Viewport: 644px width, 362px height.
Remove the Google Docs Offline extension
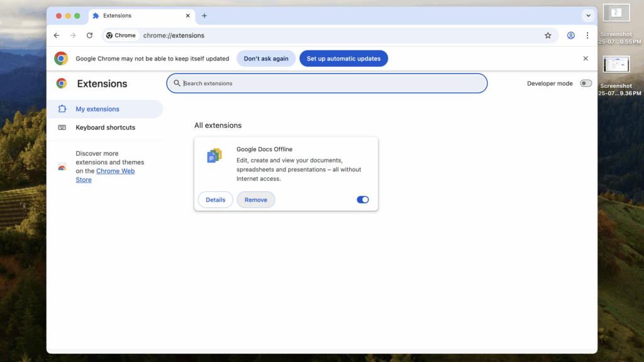(x=256, y=200)
